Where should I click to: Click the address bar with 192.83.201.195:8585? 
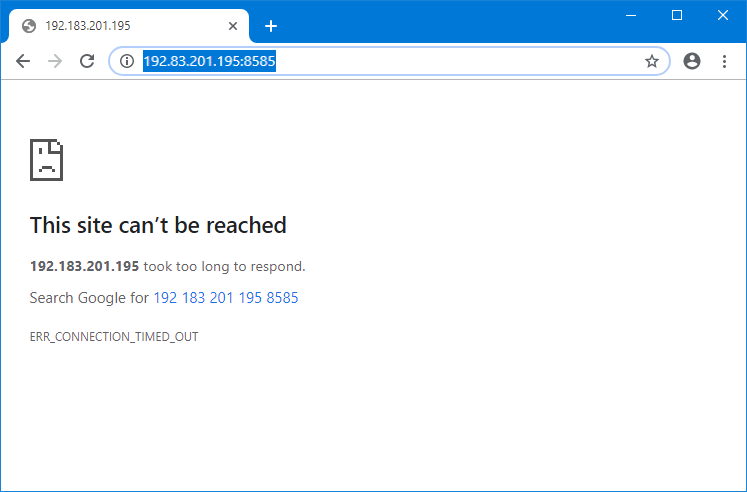[389, 61]
